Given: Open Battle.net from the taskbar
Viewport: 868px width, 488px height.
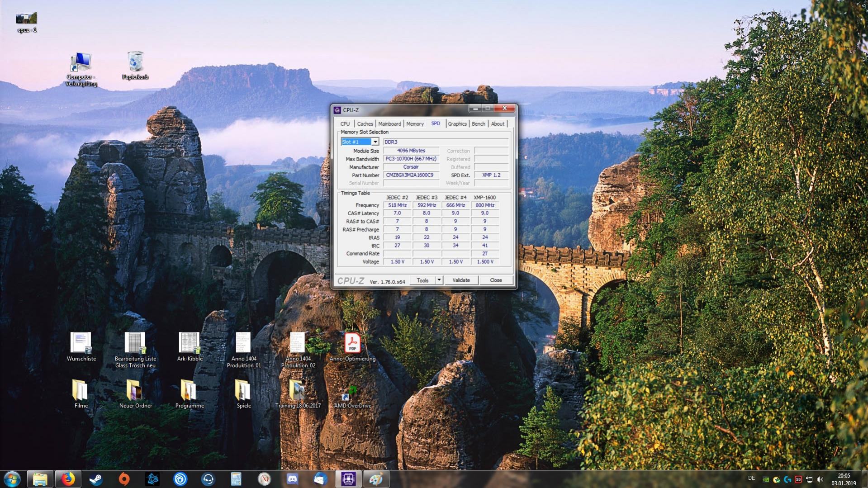Looking at the screenshot, I should [x=152, y=479].
